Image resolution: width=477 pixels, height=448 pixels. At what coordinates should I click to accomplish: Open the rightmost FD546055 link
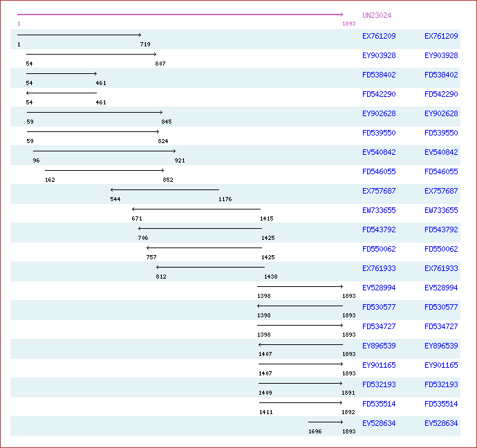tap(441, 171)
